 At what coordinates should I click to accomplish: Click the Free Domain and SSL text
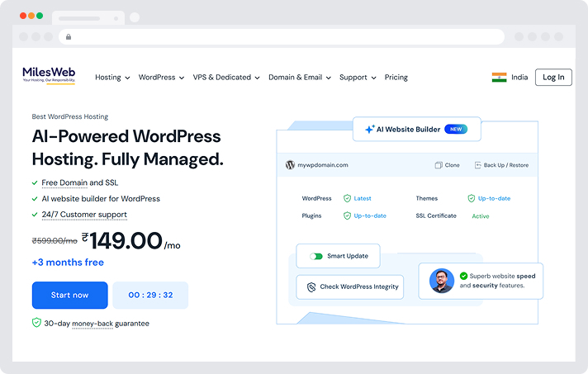[80, 183]
